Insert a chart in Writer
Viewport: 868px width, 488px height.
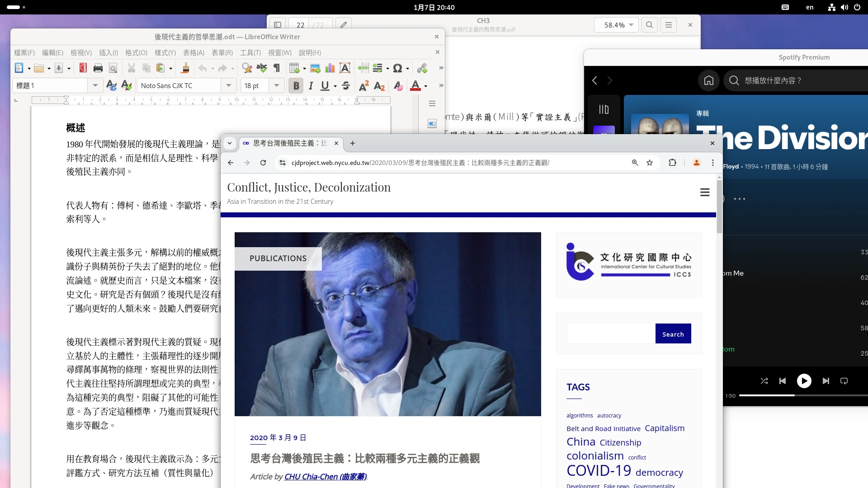tap(330, 68)
